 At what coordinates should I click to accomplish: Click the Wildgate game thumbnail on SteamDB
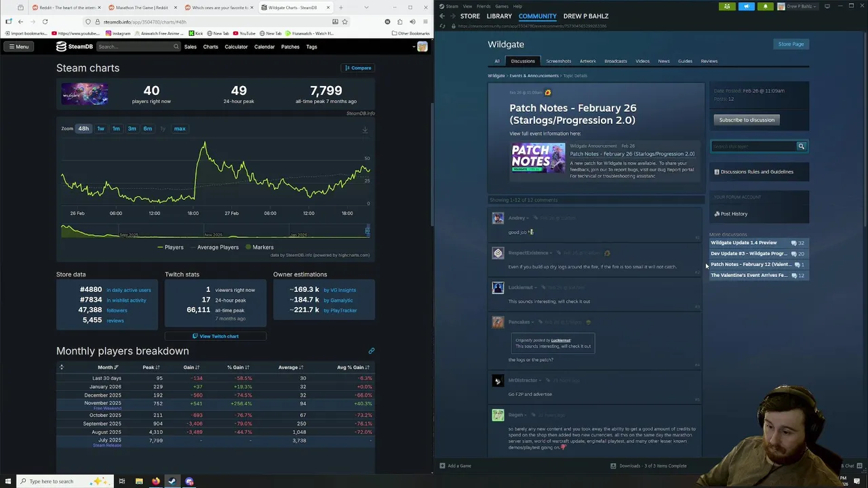85,94
